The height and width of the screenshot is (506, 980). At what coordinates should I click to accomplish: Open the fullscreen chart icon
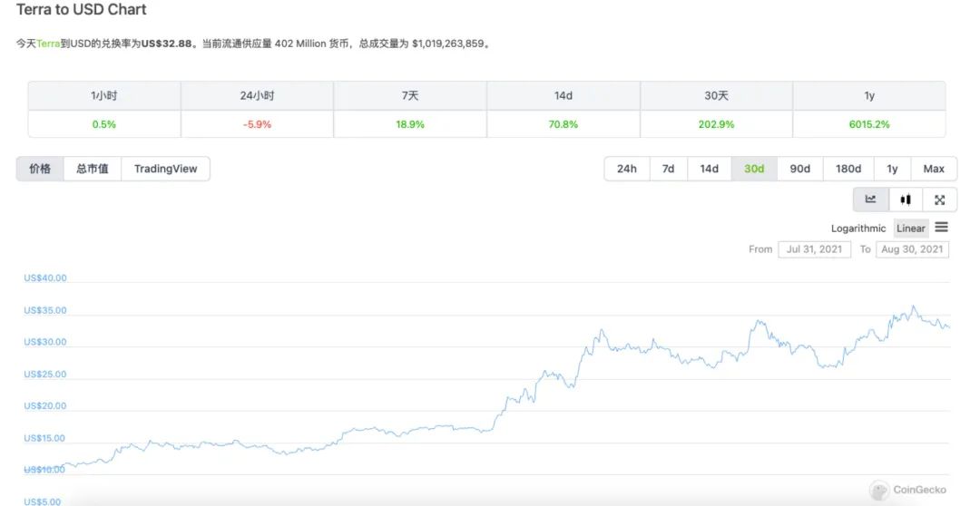click(939, 199)
